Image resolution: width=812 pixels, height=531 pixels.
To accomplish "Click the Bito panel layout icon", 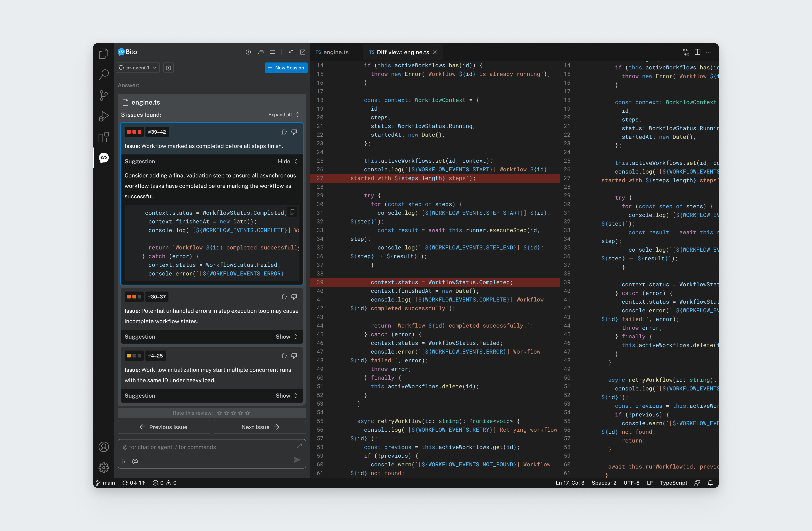I will click(x=290, y=52).
